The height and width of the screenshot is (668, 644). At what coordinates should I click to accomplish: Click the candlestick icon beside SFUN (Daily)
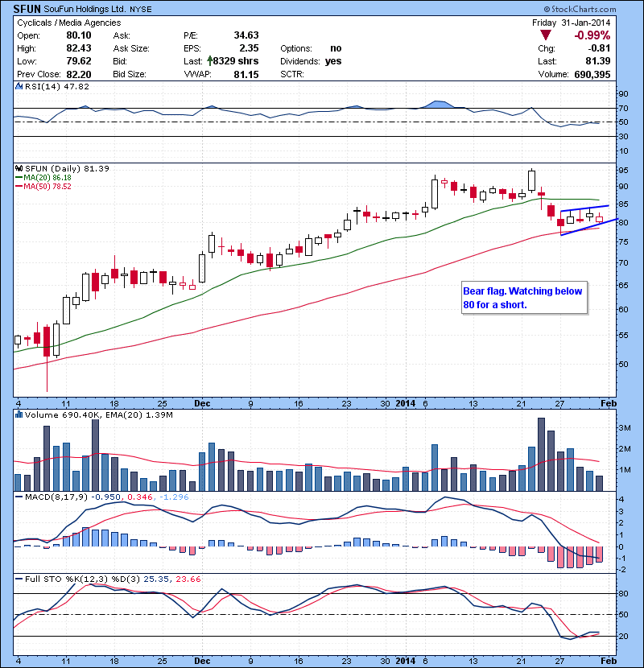[19, 168]
